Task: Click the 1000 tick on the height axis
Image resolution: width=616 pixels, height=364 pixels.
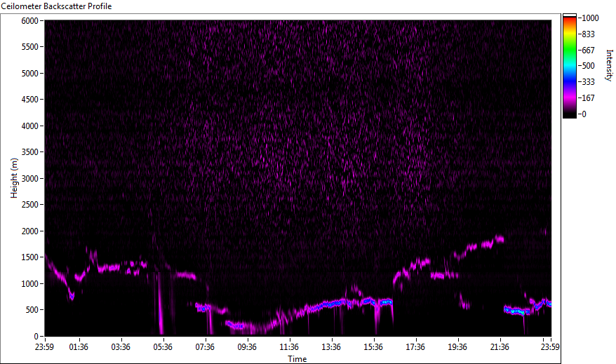Action: (30, 284)
